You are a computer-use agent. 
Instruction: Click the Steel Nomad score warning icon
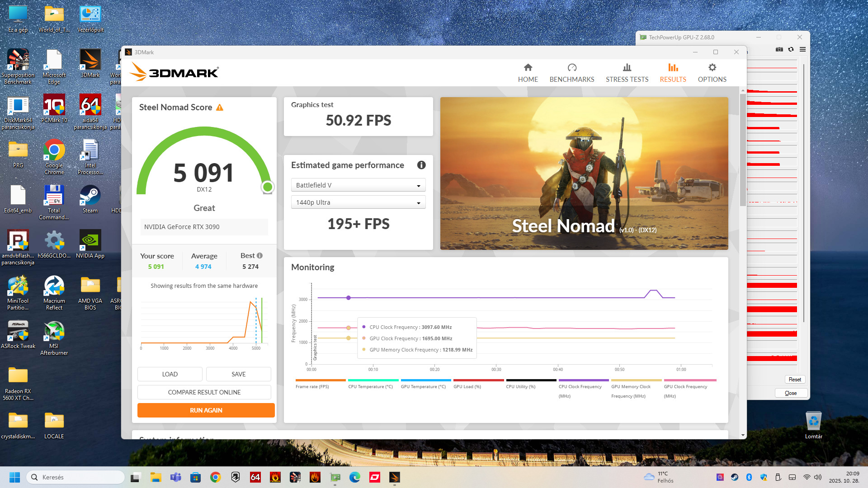pyautogui.click(x=220, y=108)
